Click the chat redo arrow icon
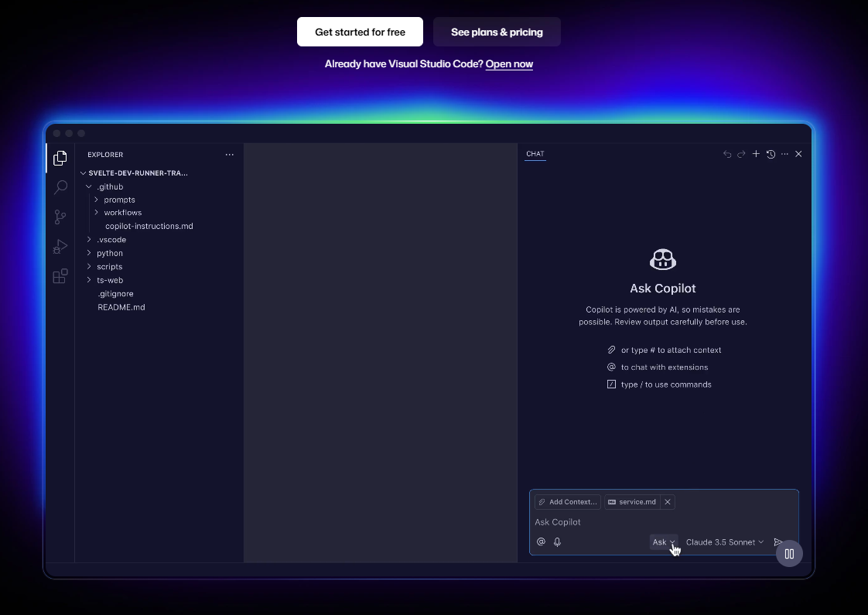The width and height of the screenshot is (868, 615). point(741,154)
